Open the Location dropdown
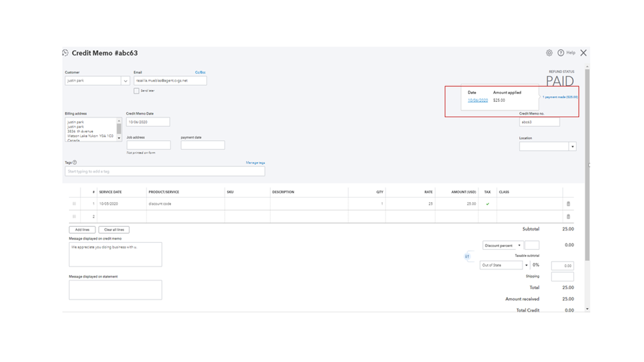Viewport: 644px width, 362px height. point(572,147)
